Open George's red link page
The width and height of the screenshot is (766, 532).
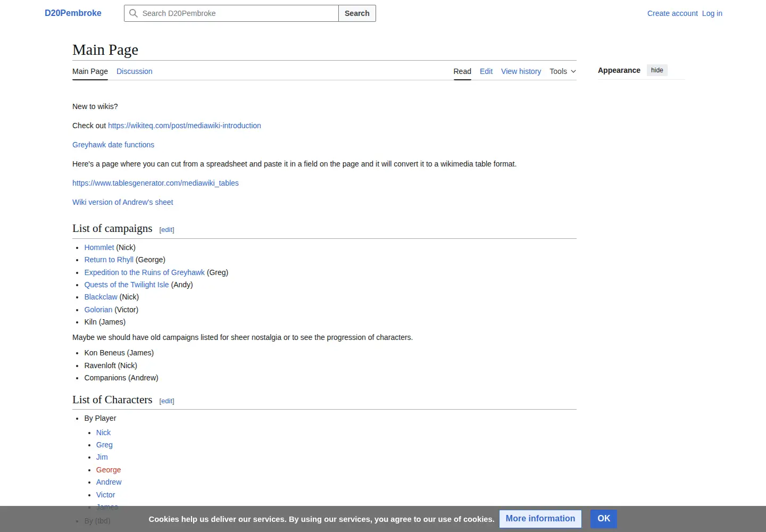(x=109, y=470)
